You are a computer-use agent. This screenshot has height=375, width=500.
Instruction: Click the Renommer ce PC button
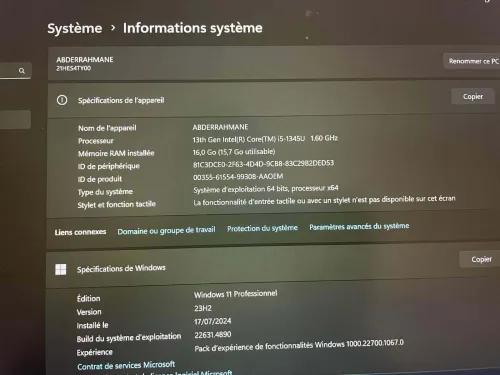click(473, 61)
